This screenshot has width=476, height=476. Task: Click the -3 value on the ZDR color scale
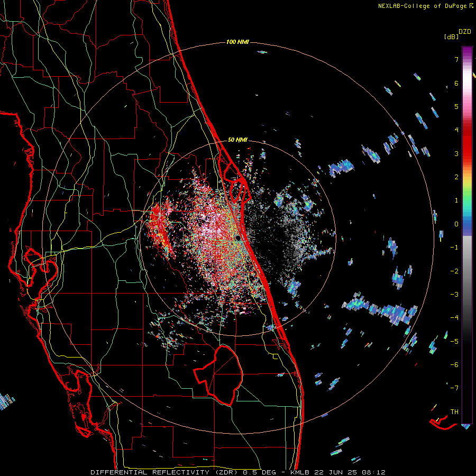(x=454, y=295)
